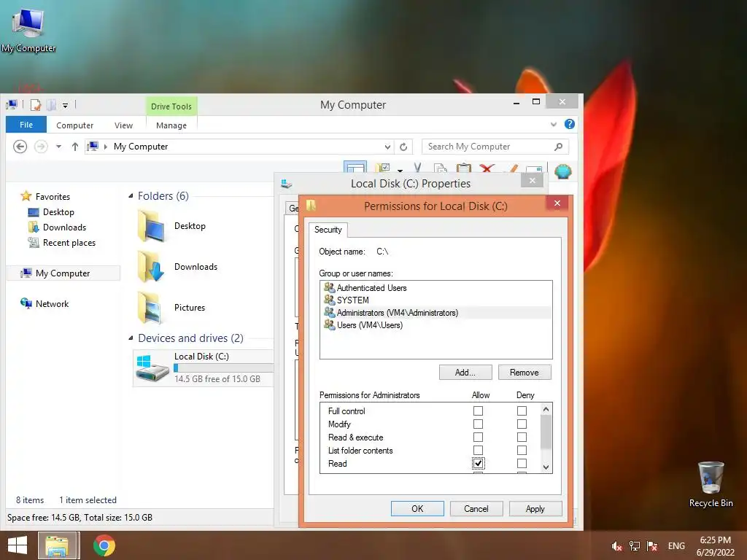Click the New folder icon in the quick access toolbar

point(52,105)
